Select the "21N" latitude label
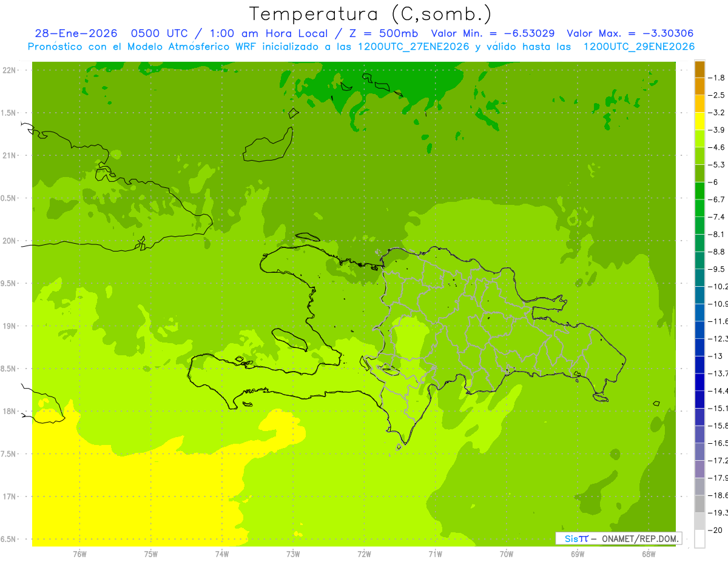Viewport: 728px width, 562px height. (10, 156)
